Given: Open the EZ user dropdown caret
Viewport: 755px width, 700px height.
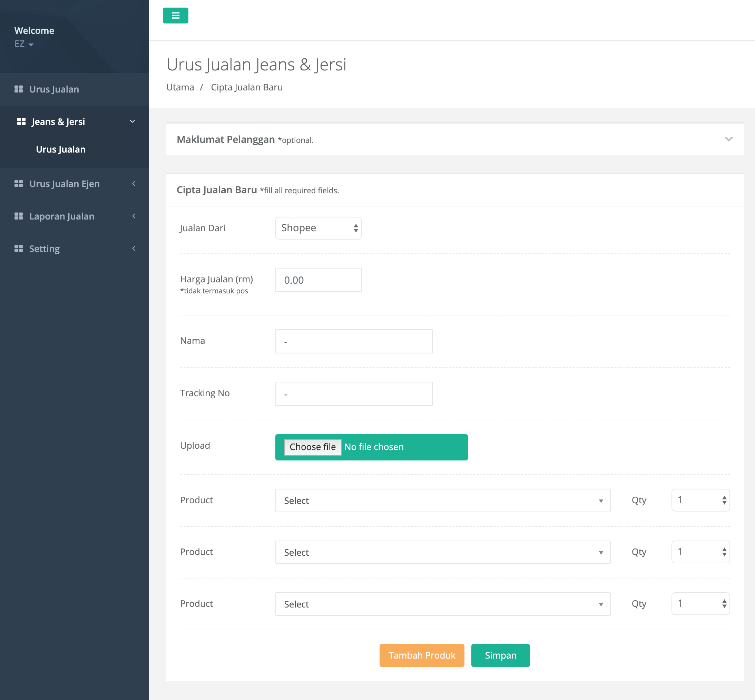Looking at the screenshot, I should pyautogui.click(x=31, y=45).
